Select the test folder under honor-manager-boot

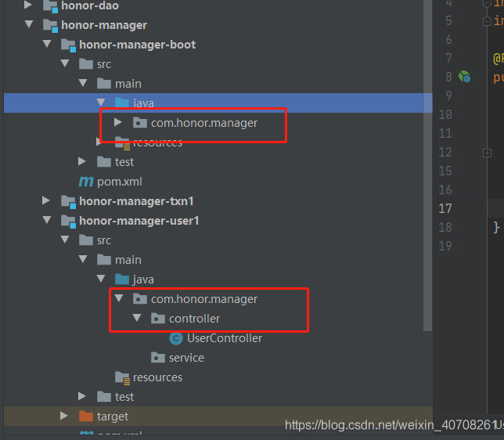click(x=124, y=162)
